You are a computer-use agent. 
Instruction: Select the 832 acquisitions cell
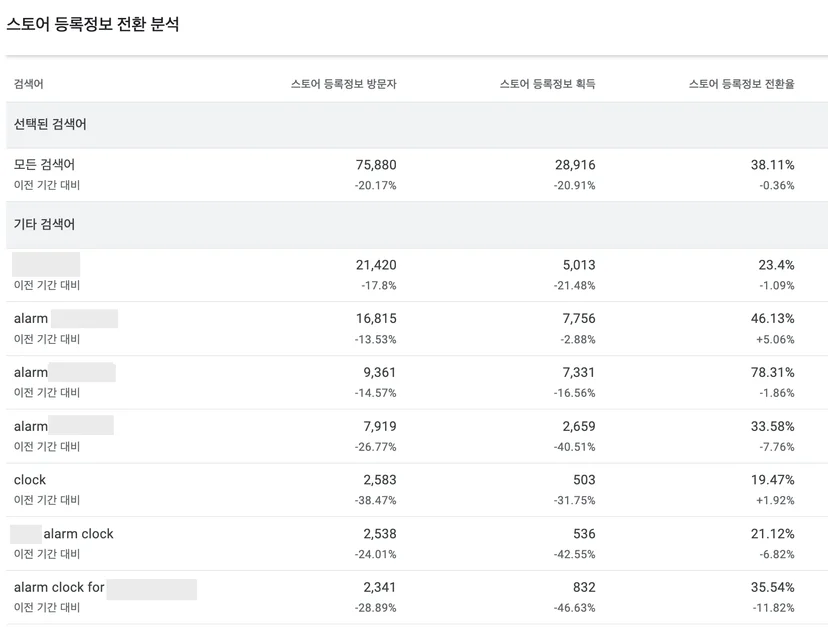pos(584,587)
